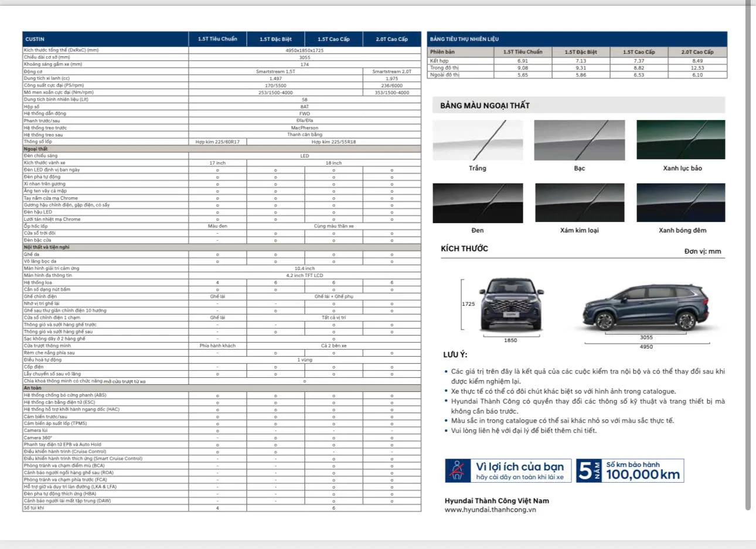Image resolution: width=756 pixels, height=549 pixels.
Task: Click the Phiên bản cell in the fuel table
Action: pos(461,52)
